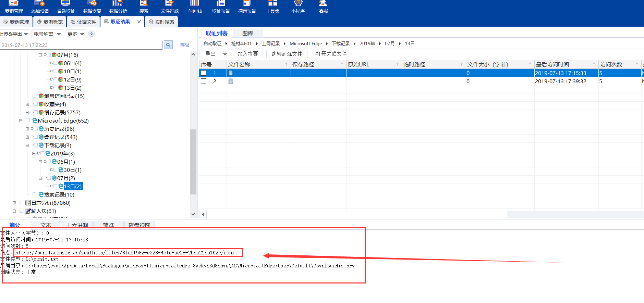Open the 时间线 view
This screenshot has width=644, height=303.
point(195,7)
